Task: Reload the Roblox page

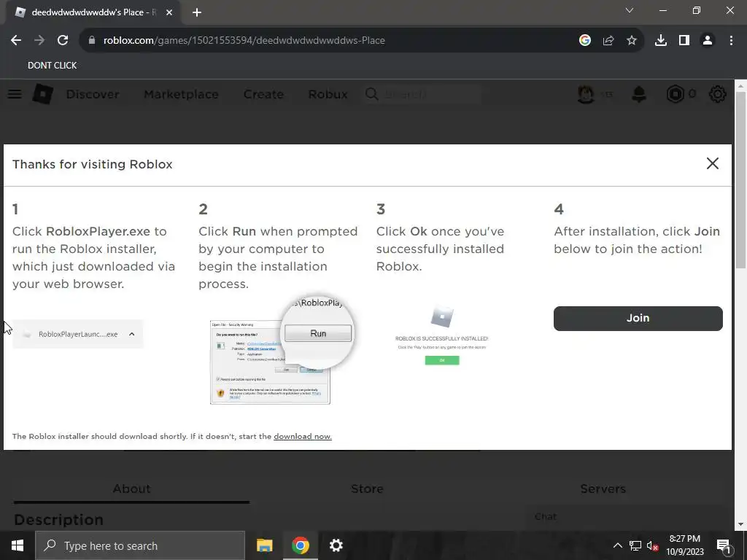Action: (x=63, y=41)
